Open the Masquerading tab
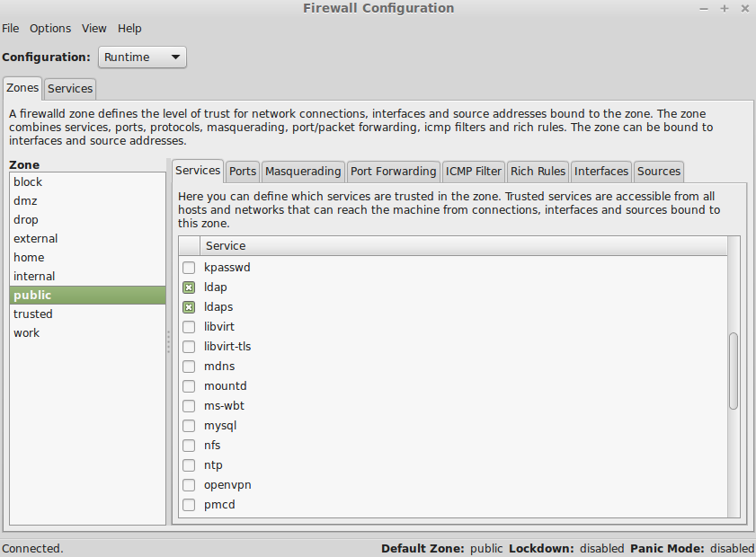Screen dimensions: 756x557 (x=303, y=172)
